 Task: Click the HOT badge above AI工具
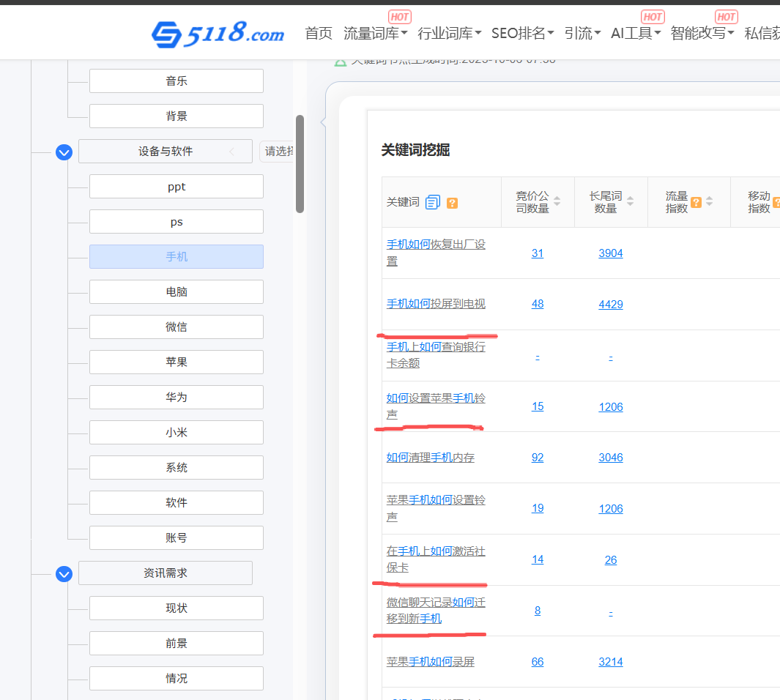(653, 16)
